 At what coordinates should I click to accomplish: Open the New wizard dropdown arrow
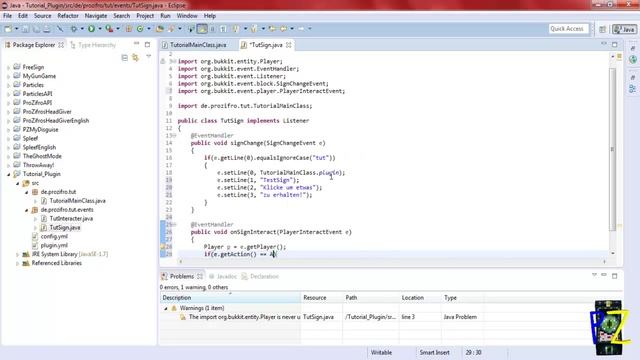point(16,29)
